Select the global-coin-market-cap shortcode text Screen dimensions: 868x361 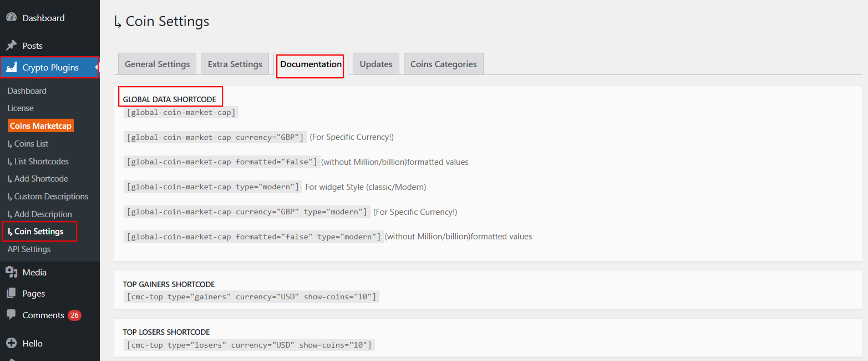(x=181, y=112)
